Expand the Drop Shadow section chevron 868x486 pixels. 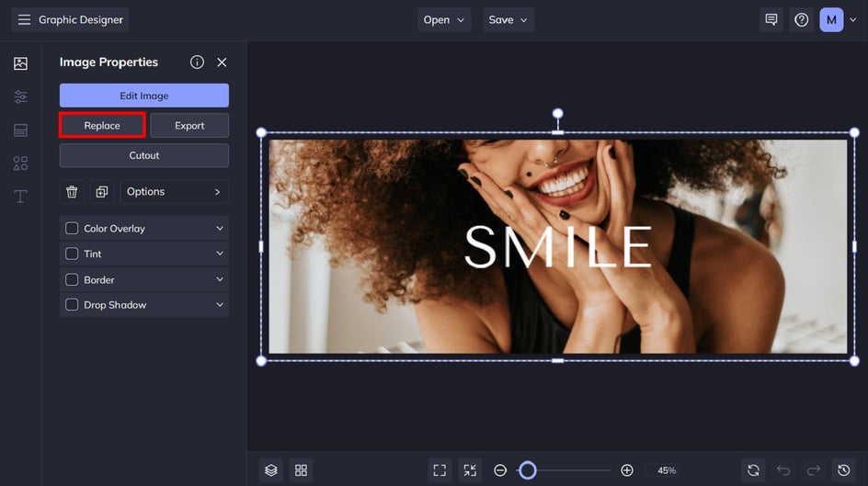click(x=220, y=305)
